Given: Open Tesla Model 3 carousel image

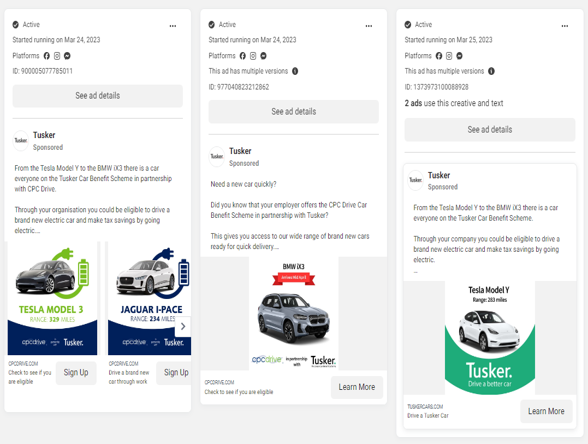Looking at the screenshot, I should [52, 298].
